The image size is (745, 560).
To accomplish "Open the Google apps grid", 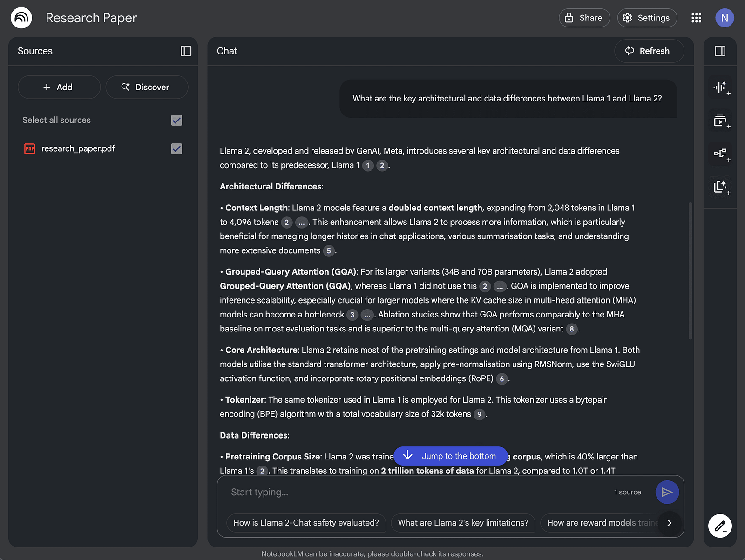I will [x=696, y=18].
